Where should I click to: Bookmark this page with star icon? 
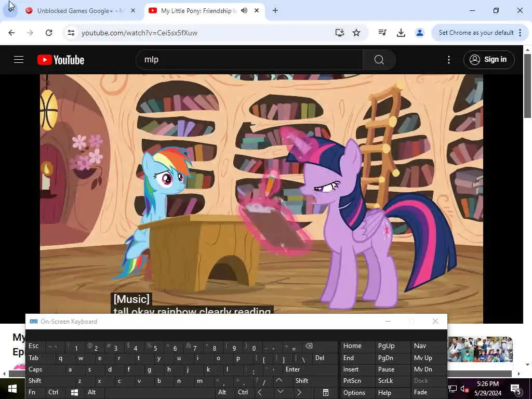tap(356, 33)
